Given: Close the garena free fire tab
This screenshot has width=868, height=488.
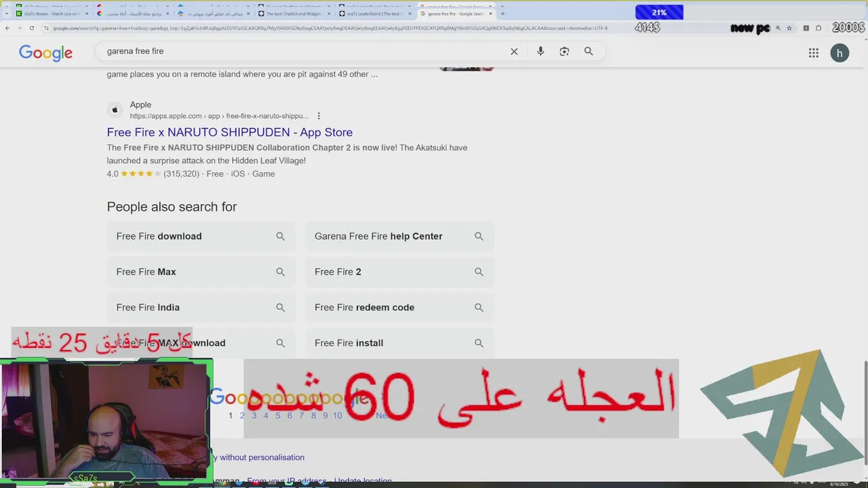Looking at the screenshot, I should (490, 14).
